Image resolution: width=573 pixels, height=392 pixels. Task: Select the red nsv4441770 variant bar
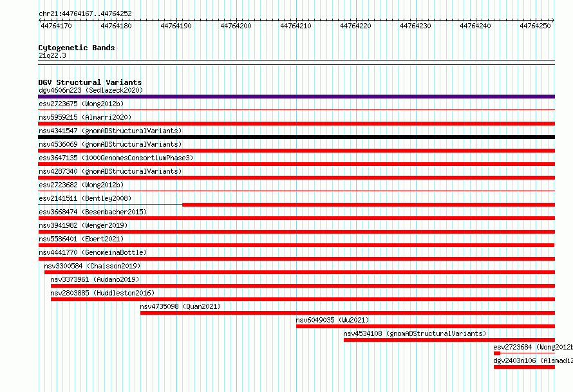coord(296,259)
